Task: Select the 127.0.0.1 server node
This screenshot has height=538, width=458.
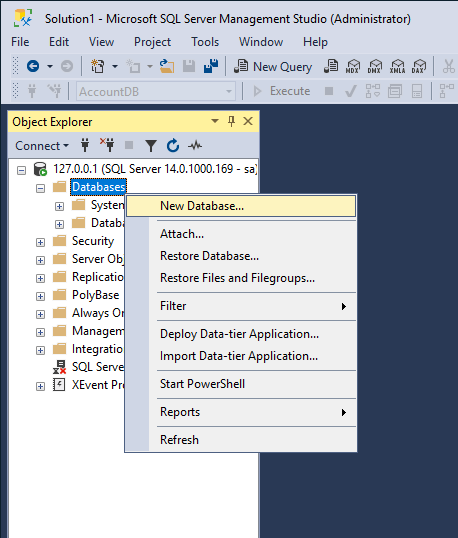Action: click(x=154, y=169)
